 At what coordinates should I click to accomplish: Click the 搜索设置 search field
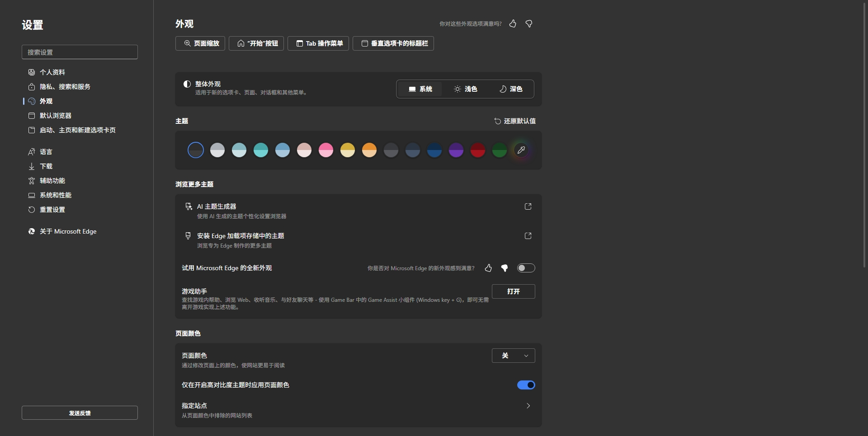coord(80,52)
